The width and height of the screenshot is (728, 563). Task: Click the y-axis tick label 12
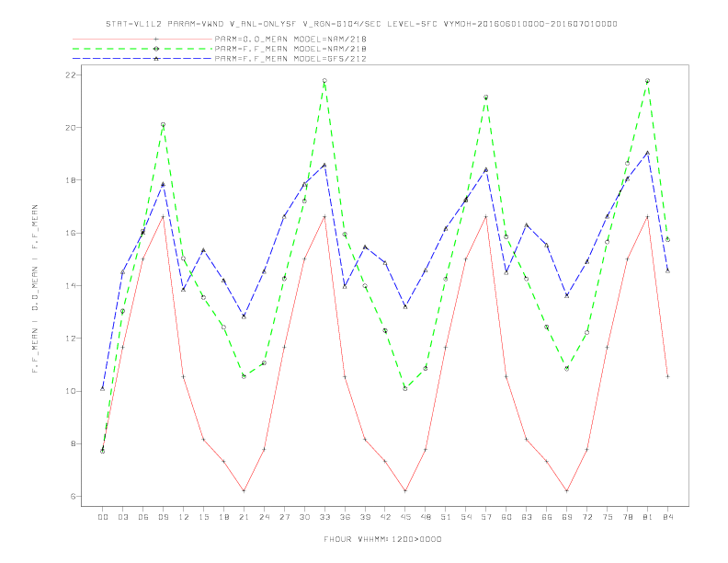73,339
